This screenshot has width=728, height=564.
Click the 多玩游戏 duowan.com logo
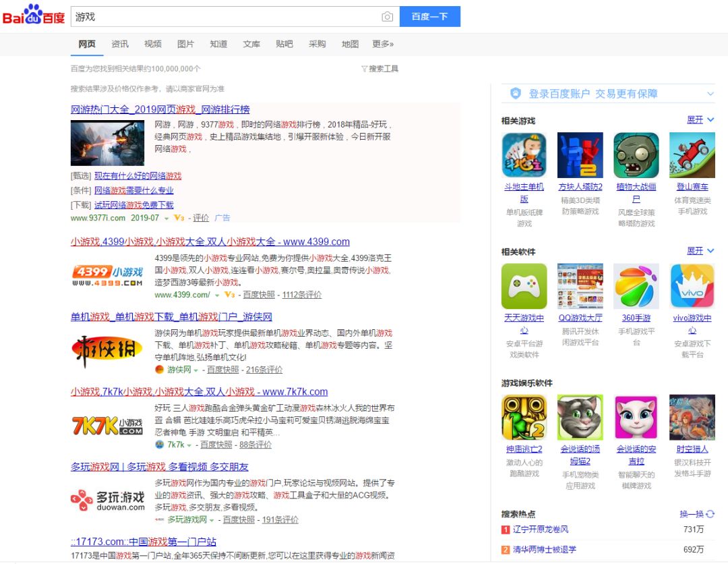coord(107,501)
